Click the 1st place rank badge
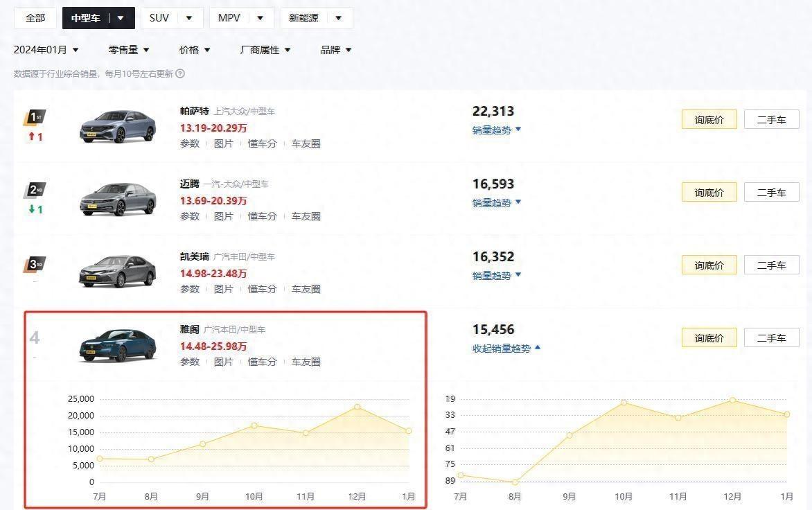Viewport: 812px width, 510px height. (35, 118)
